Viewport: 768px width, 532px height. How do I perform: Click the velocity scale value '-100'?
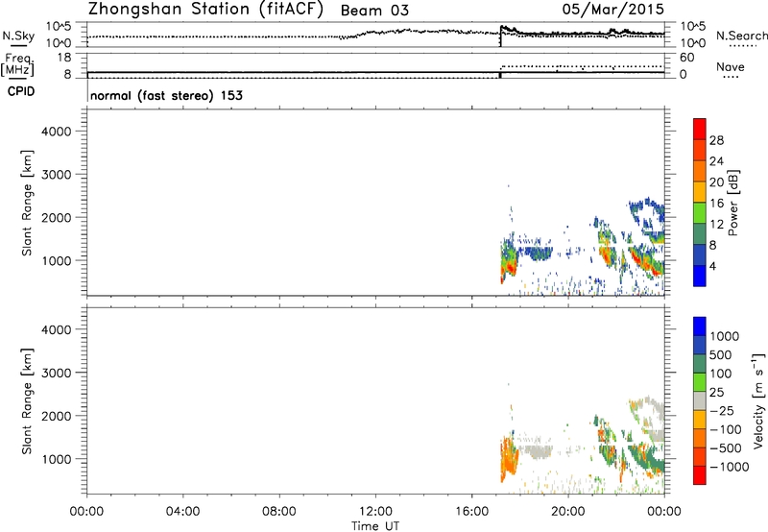tap(726, 429)
